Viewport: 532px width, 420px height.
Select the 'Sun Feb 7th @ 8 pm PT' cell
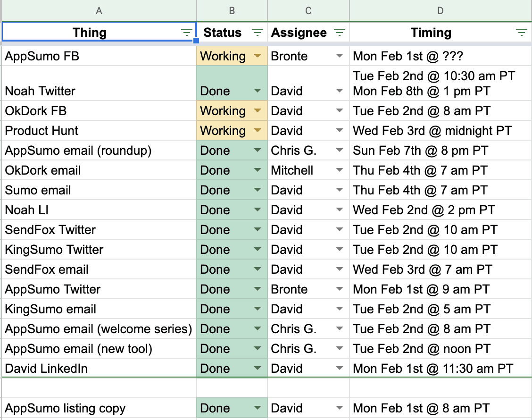point(441,150)
